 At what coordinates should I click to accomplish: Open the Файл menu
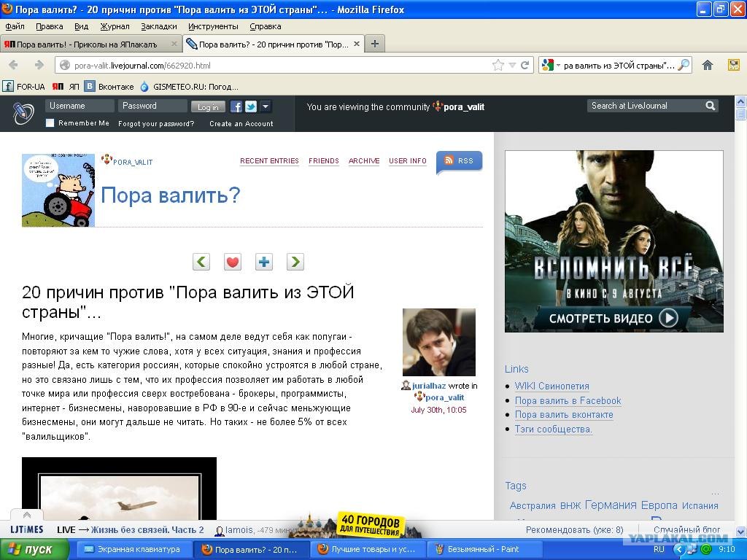click(15, 26)
